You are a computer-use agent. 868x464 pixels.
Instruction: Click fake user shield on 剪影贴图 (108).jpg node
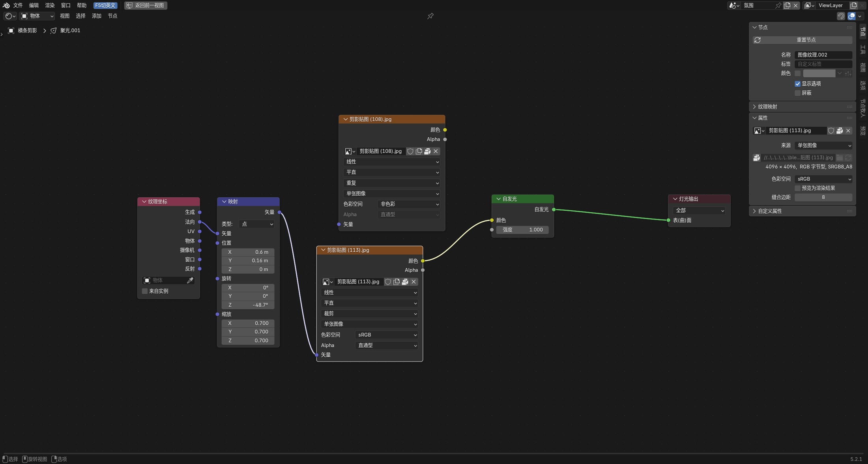click(x=410, y=151)
